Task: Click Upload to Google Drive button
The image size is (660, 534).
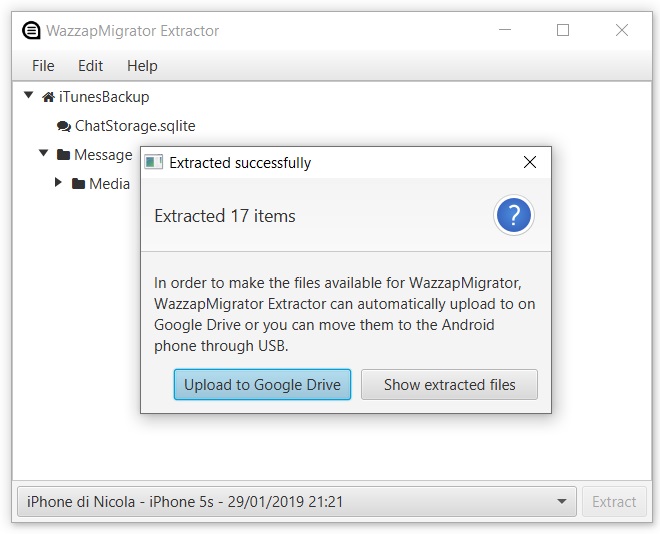Action: pos(262,385)
